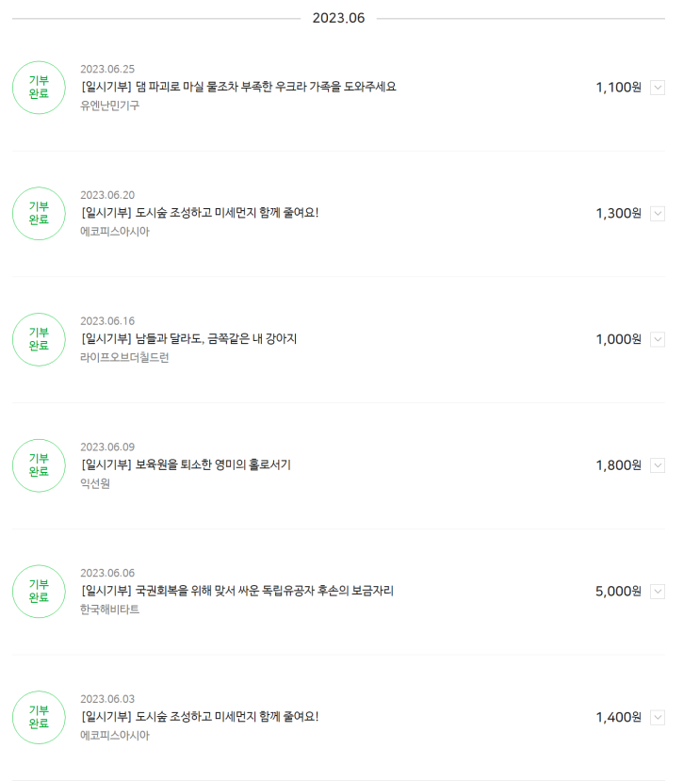This screenshot has height=781, width=700.
Task: Expand the 1,300원 donation details arrow
Action: (x=658, y=214)
